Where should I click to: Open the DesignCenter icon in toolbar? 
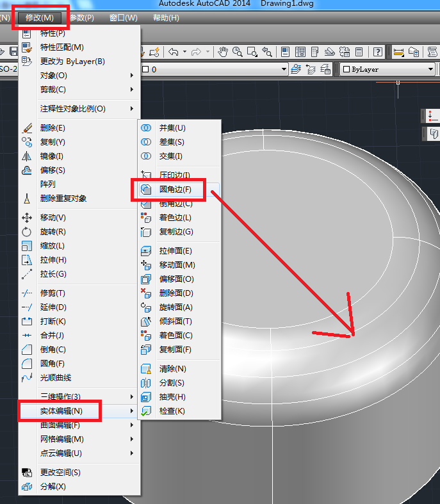(300, 52)
